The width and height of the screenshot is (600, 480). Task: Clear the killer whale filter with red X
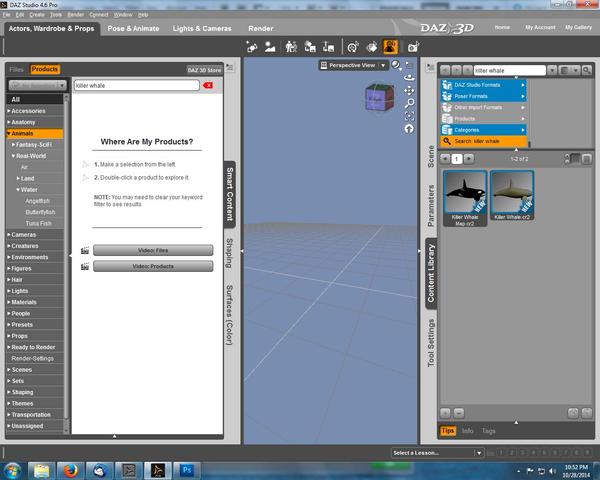[x=208, y=85]
